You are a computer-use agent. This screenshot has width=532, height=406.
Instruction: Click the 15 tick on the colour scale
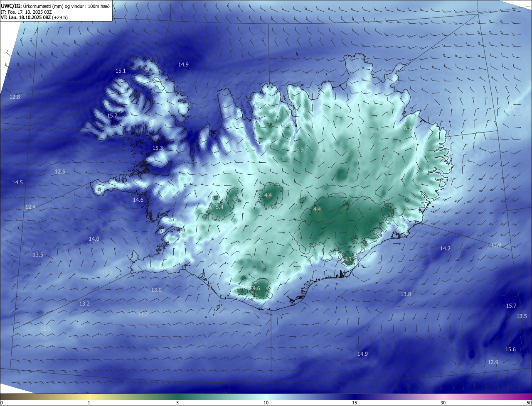[x=355, y=403]
